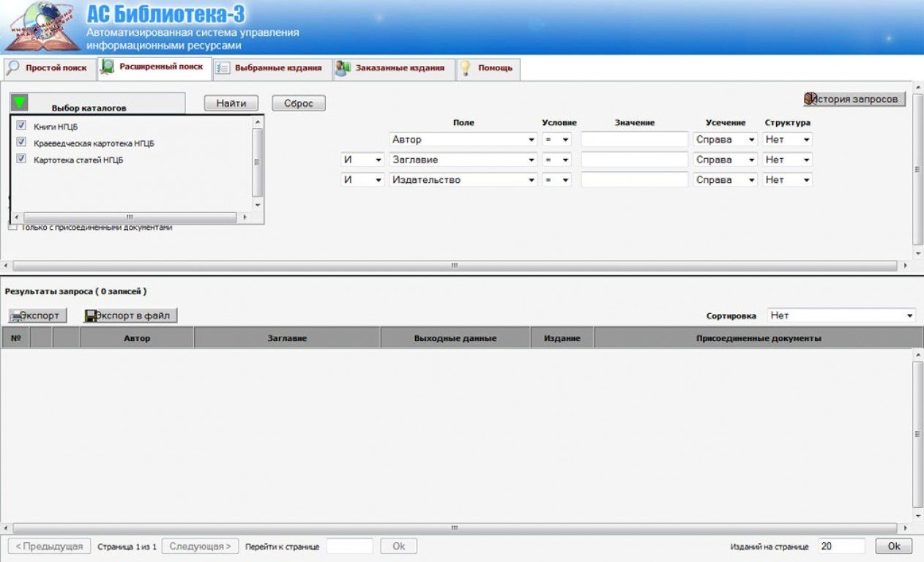Click the Сброс button

299,104
